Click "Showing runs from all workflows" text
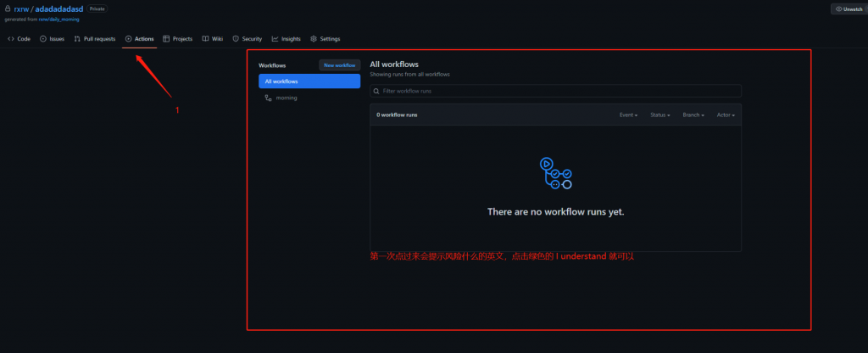The image size is (868, 353). [409, 75]
